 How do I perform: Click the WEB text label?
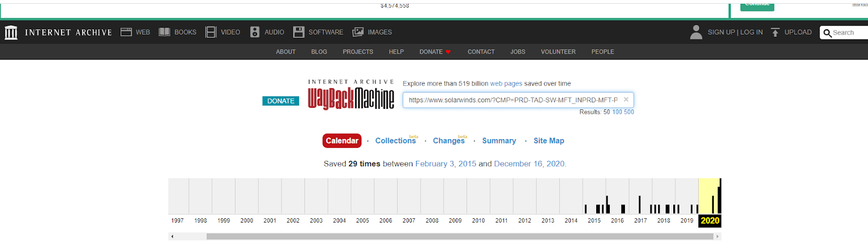[143, 32]
